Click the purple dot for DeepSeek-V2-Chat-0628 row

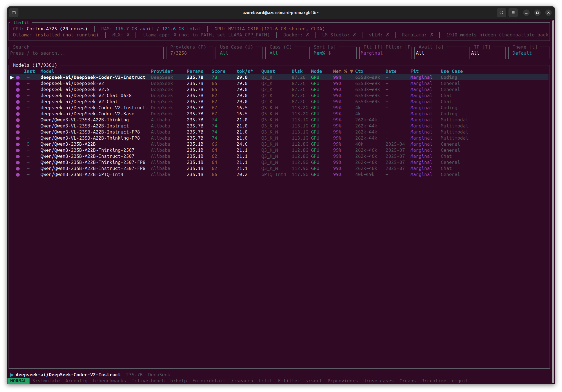point(18,96)
